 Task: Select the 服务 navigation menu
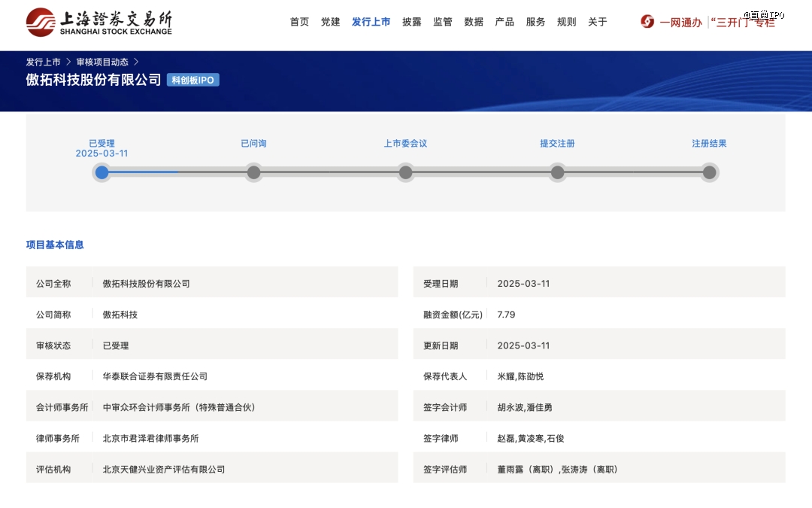point(535,22)
